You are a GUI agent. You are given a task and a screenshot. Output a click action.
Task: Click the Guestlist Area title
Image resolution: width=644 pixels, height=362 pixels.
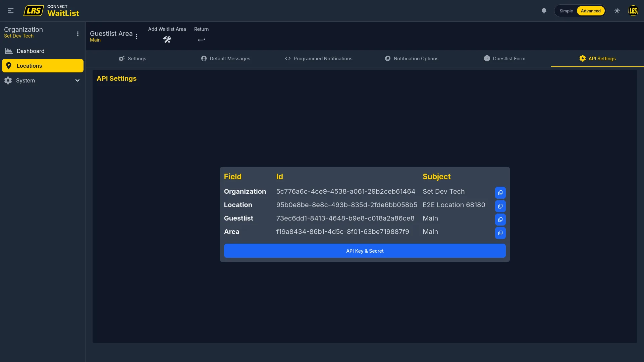tap(111, 34)
